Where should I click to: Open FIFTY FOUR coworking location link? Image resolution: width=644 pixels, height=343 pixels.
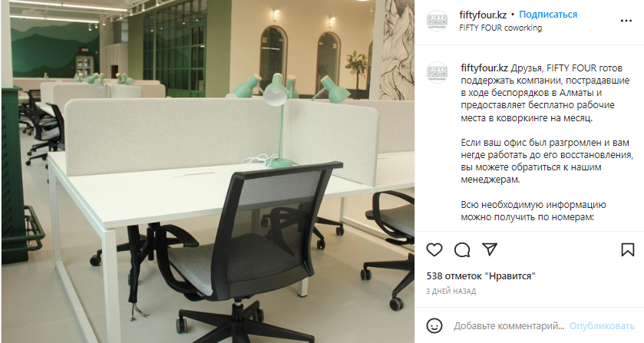click(x=500, y=28)
